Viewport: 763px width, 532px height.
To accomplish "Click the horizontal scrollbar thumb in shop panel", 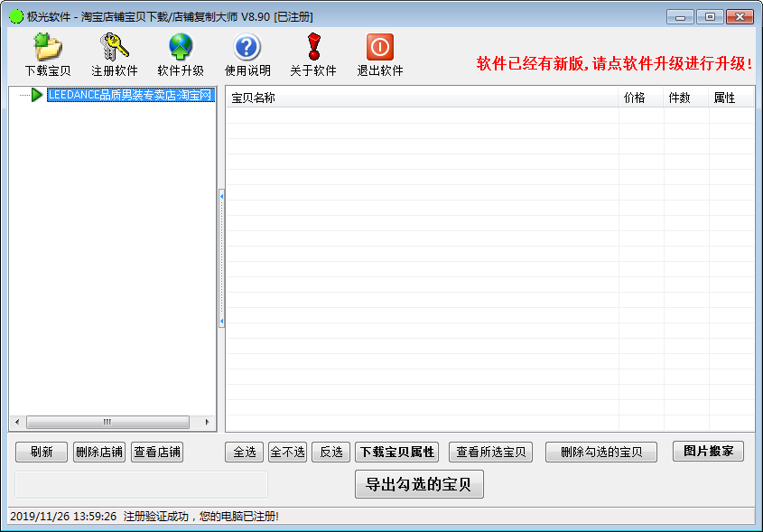I will [x=107, y=422].
